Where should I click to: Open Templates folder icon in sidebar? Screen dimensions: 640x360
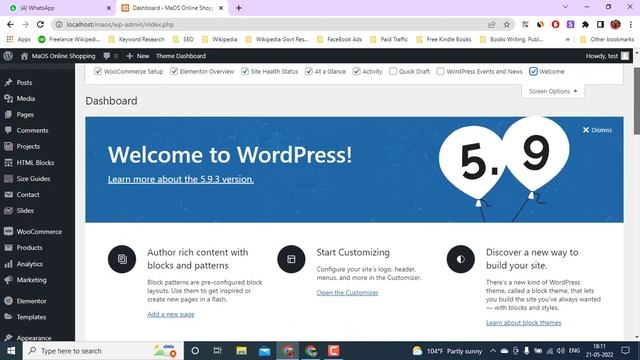9,317
